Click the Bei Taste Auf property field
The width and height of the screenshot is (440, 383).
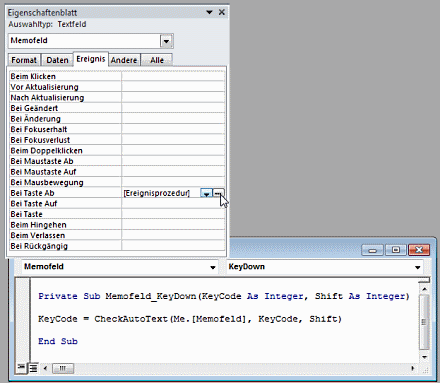click(x=173, y=204)
